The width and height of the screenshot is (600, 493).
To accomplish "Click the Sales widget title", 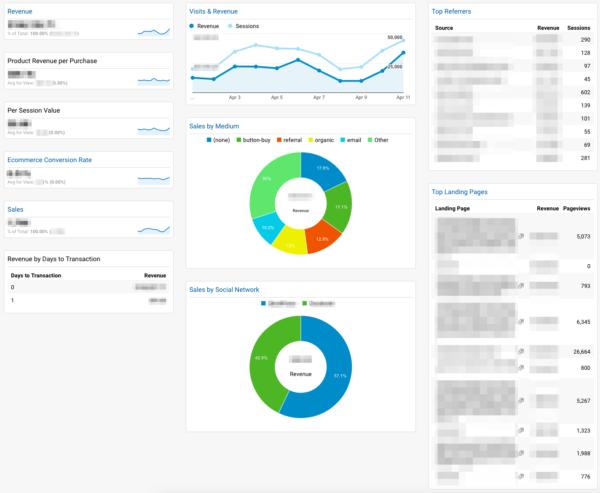I will point(15,209).
